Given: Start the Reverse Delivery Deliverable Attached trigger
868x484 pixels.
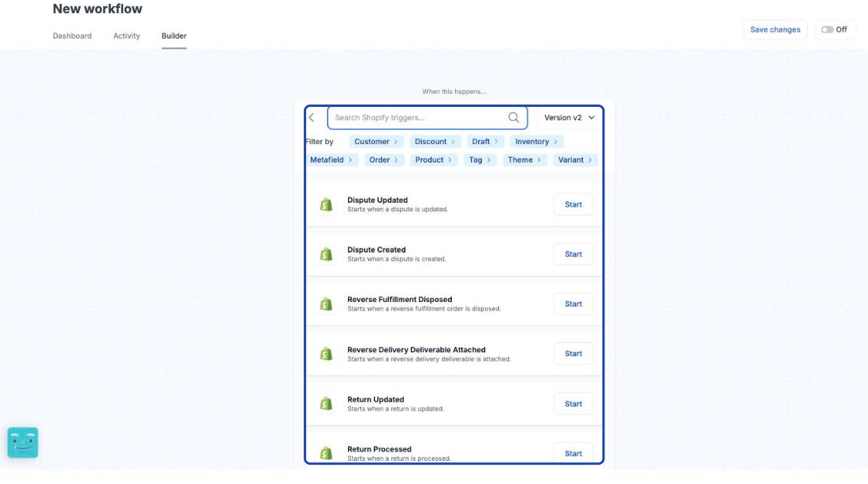Looking at the screenshot, I should click(573, 354).
